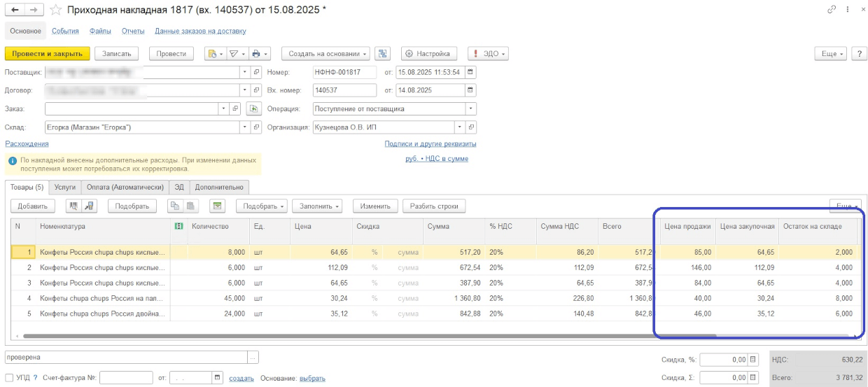This screenshot has height=387, width=868.
Task: Click the Провести и закрыть button
Action: click(x=47, y=54)
